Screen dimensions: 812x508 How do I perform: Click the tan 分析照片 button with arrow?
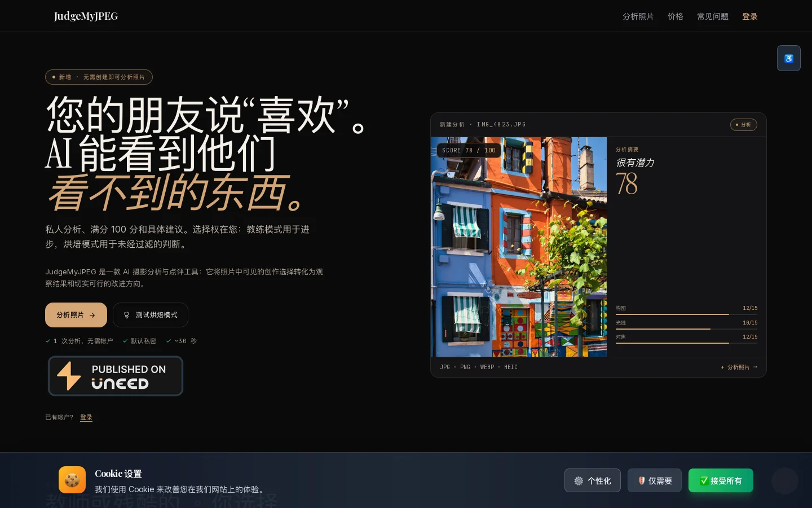(x=76, y=315)
